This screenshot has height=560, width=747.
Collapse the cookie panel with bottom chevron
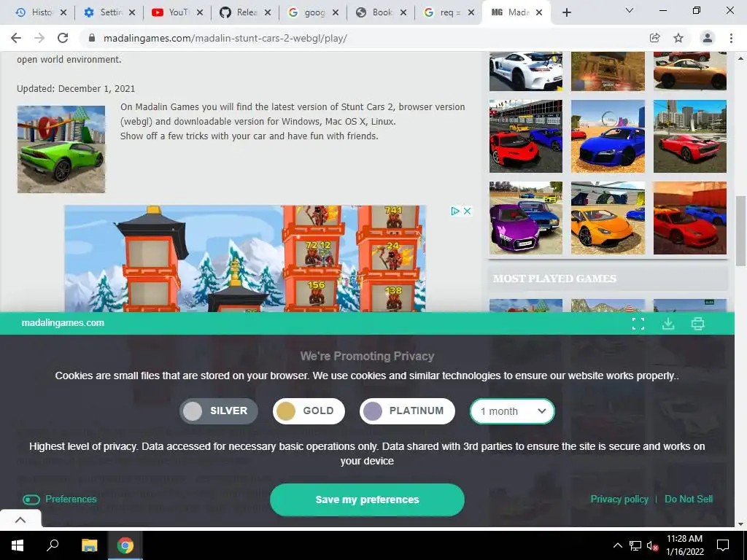coord(20,520)
